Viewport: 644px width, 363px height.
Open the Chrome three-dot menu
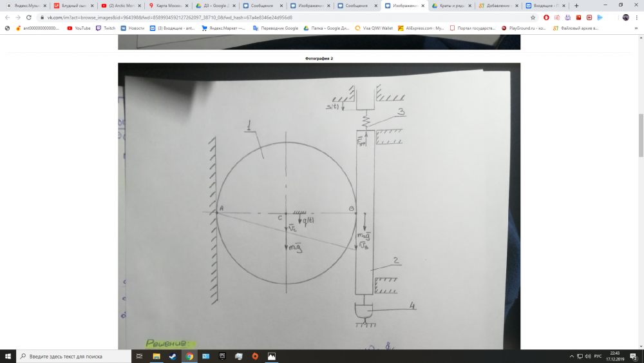(637, 17)
